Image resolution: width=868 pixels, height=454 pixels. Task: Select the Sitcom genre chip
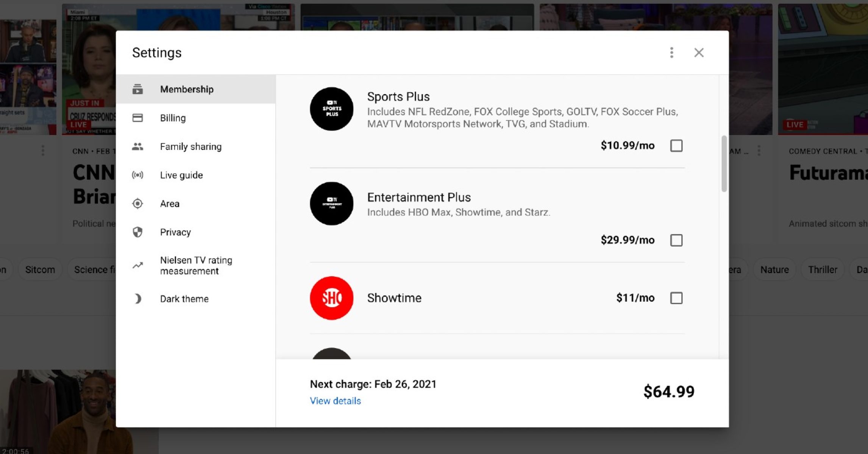[x=40, y=270]
